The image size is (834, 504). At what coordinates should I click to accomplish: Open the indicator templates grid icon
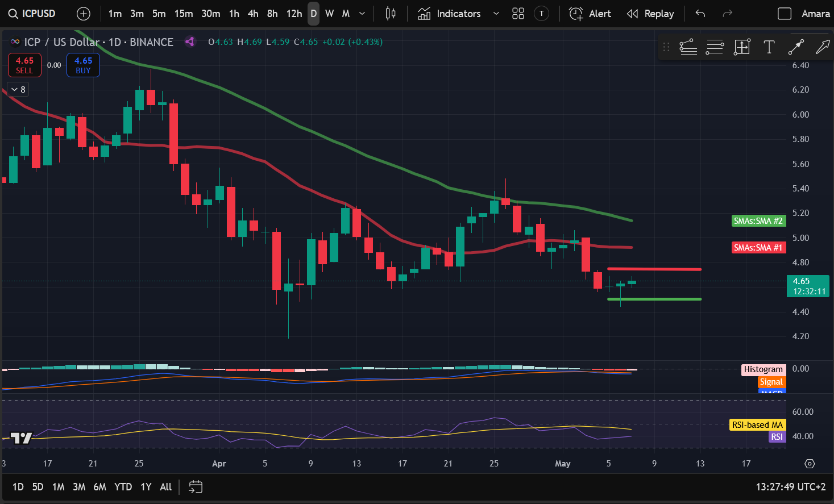coord(518,14)
